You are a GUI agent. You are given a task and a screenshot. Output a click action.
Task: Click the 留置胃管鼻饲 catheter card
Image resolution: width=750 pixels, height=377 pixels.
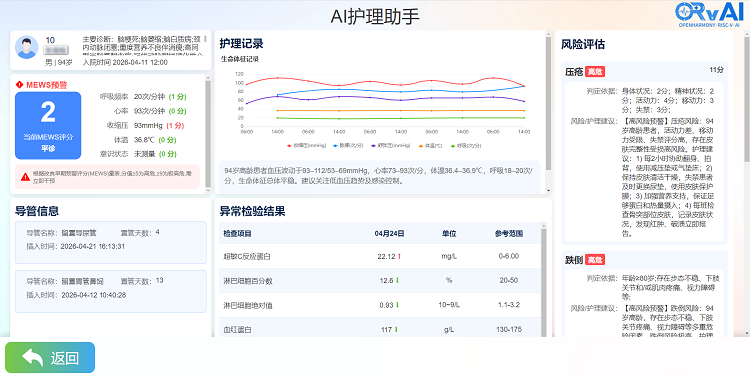pyautogui.click(x=110, y=291)
